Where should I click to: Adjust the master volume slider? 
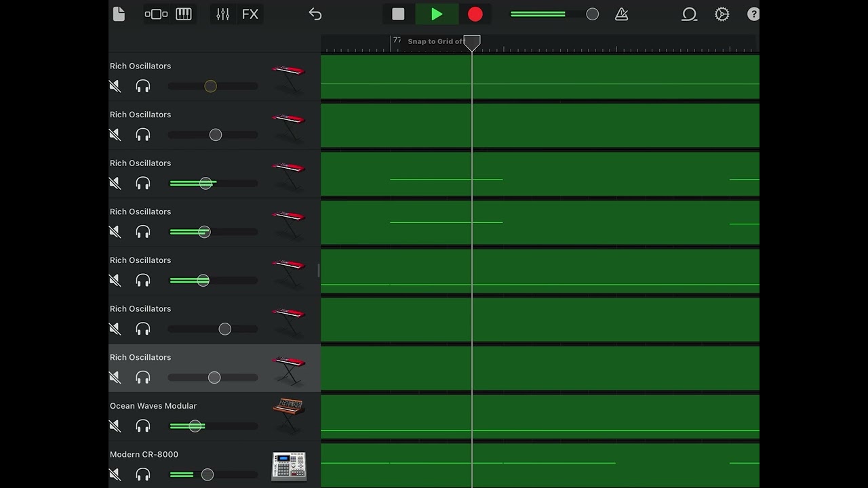554,14
